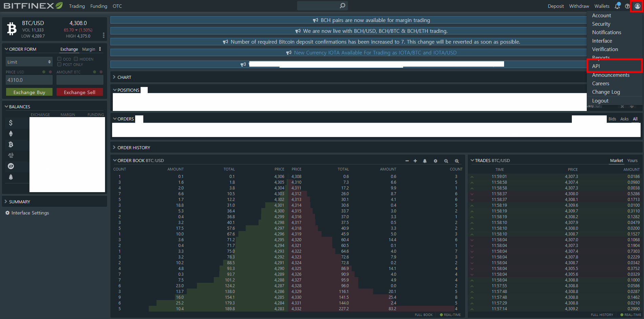Zoom out the order book depth

[x=446, y=161]
